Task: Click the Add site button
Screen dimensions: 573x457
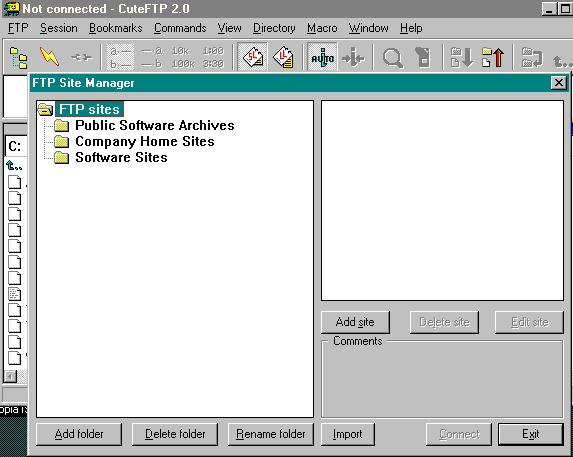Action: [x=355, y=322]
